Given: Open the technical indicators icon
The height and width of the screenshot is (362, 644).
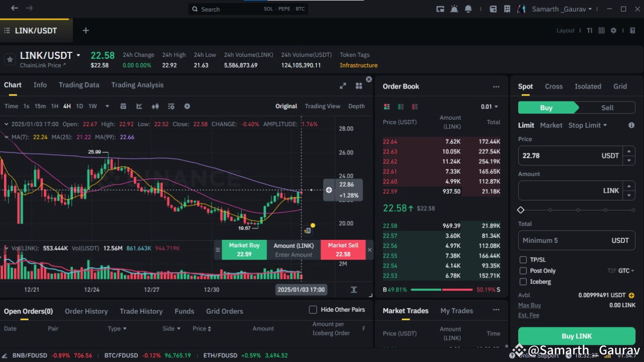Looking at the screenshot, I should click(139, 106).
